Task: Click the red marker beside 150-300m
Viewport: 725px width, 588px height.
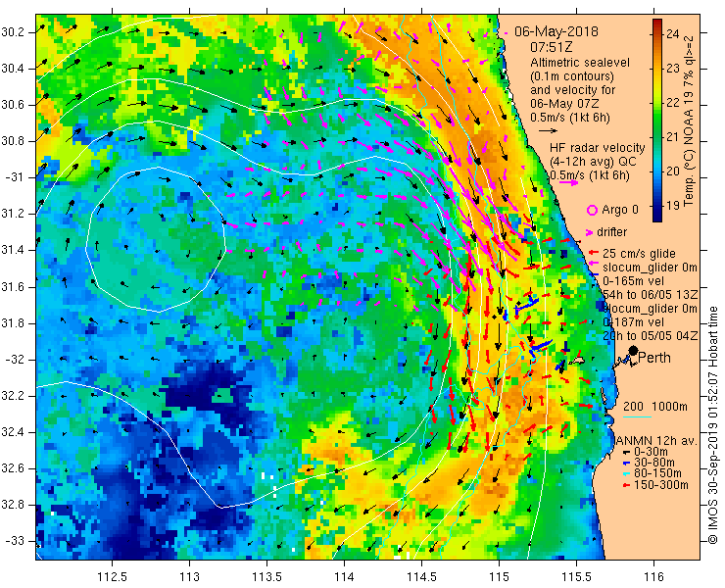Action: 626,485
